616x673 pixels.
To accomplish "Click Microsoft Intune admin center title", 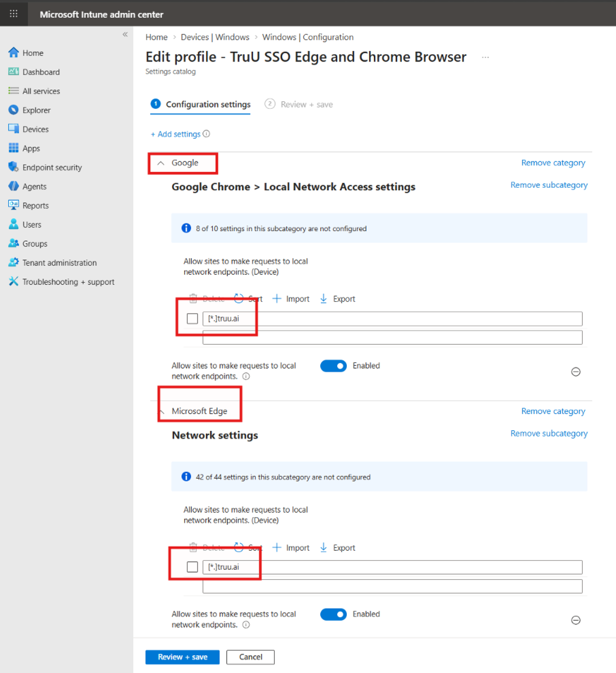I will click(101, 14).
